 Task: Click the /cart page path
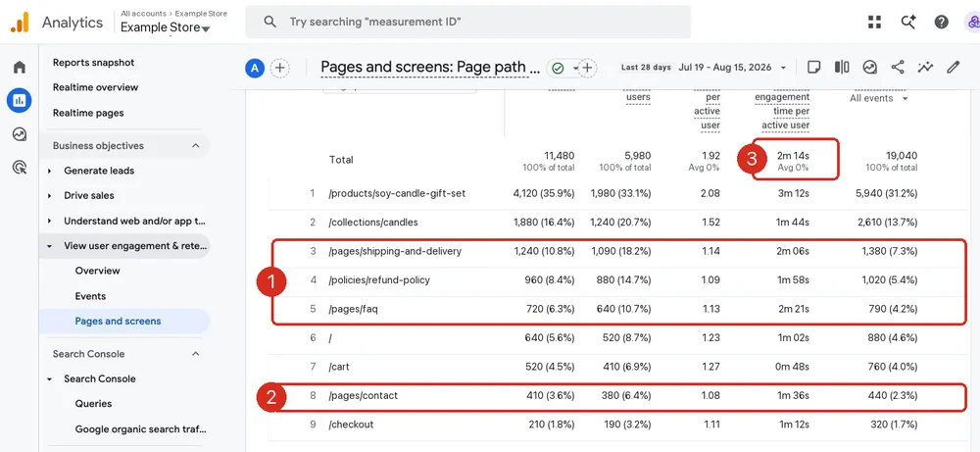click(x=338, y=367)
